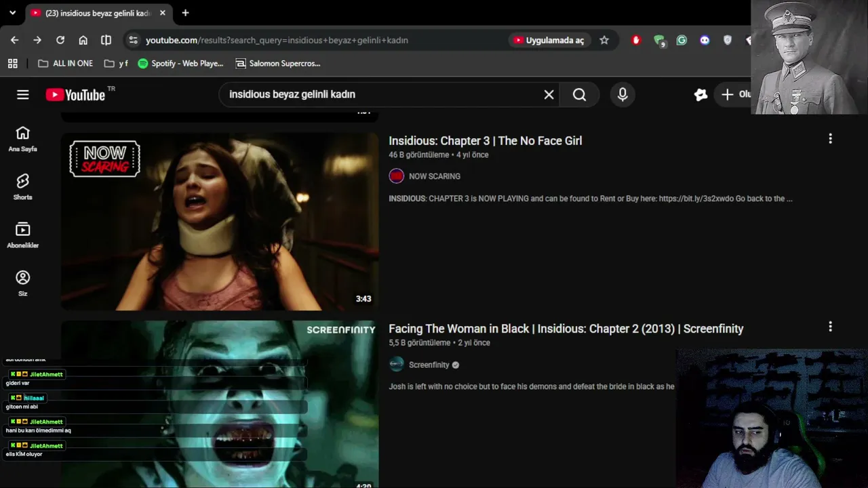The height and width of the screenshot is (488, 868).
Task: Open a new browser tab
Action: (185, 13)
